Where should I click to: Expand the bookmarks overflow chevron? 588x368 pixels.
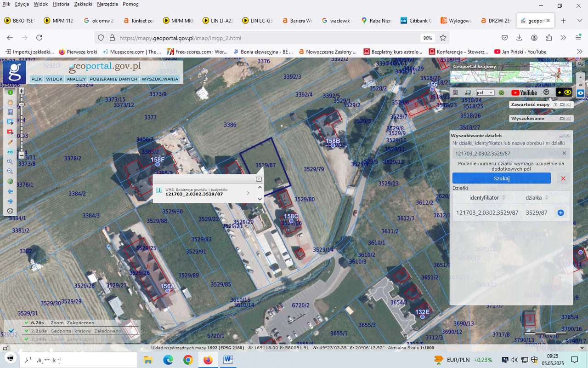coord(579,52)
